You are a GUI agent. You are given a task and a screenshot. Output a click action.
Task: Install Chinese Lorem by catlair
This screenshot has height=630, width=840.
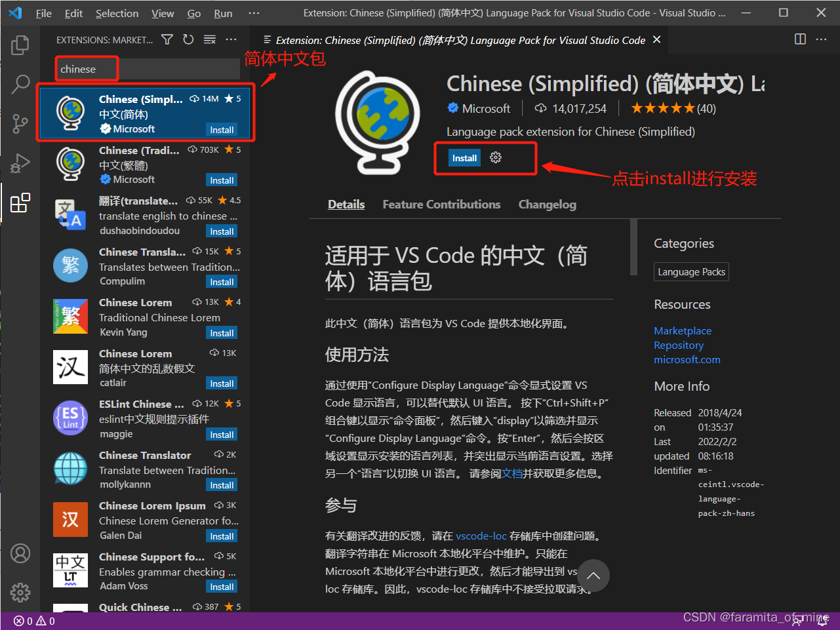coord(222,384)
